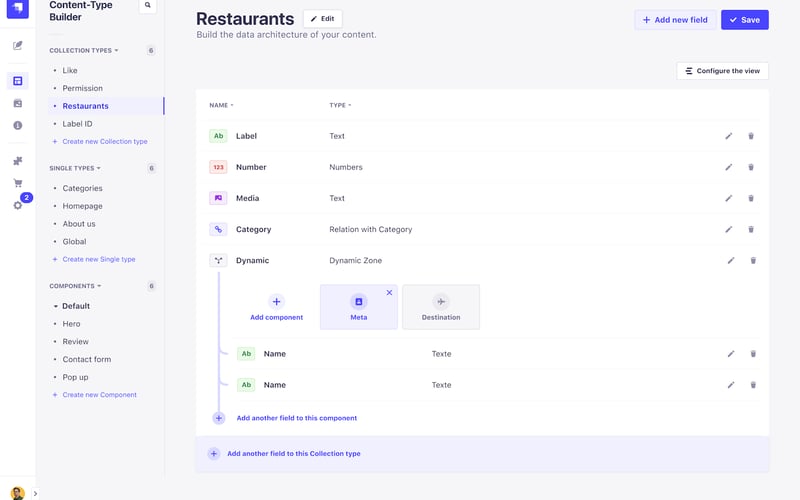Delete the second Name field in Meta
Screen dimensions: 800x500
753,385
